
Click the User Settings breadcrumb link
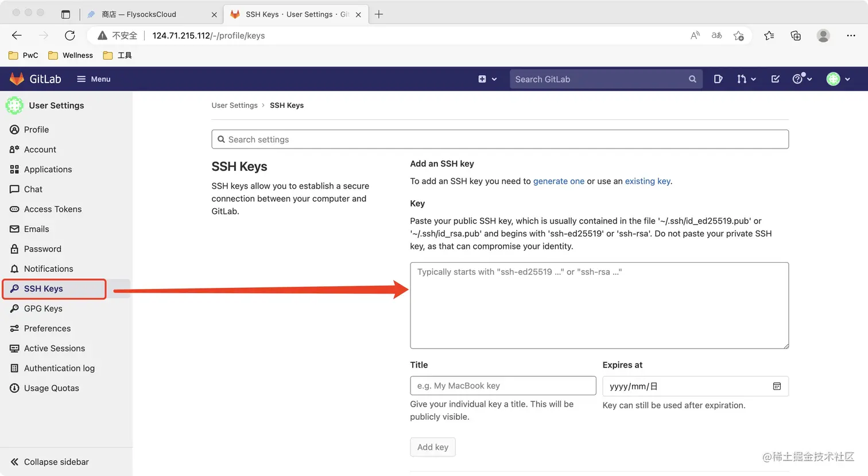click(x=234, y=106)
